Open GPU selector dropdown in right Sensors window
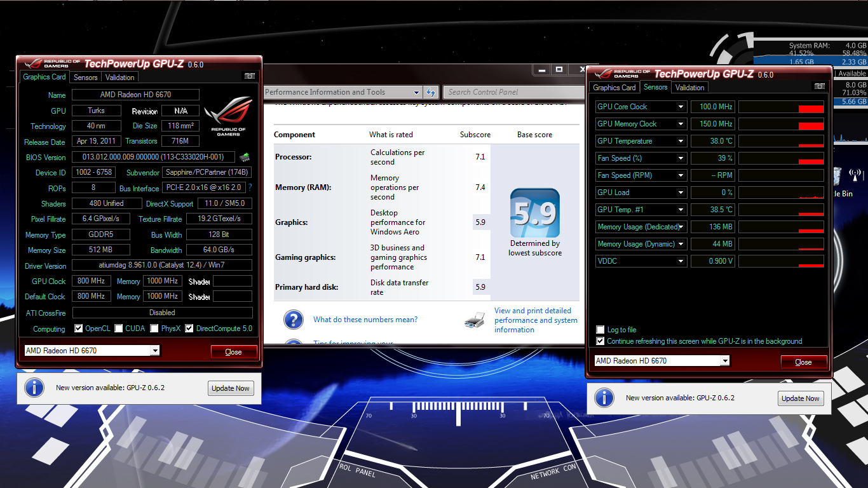868x488 pixels. pyautogui.click(x=725, y=361)
